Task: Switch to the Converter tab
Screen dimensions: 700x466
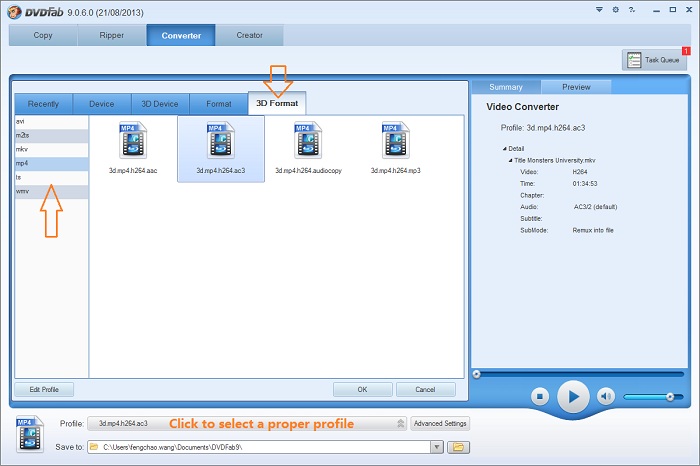Action: click(181, 35)
